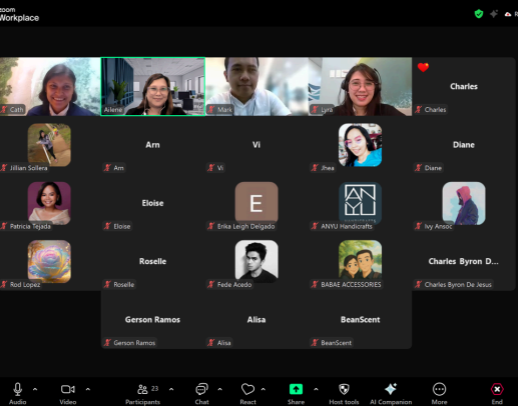Expand audio options arrow beside Audio

pyautogui.click(x=35, y=389)
